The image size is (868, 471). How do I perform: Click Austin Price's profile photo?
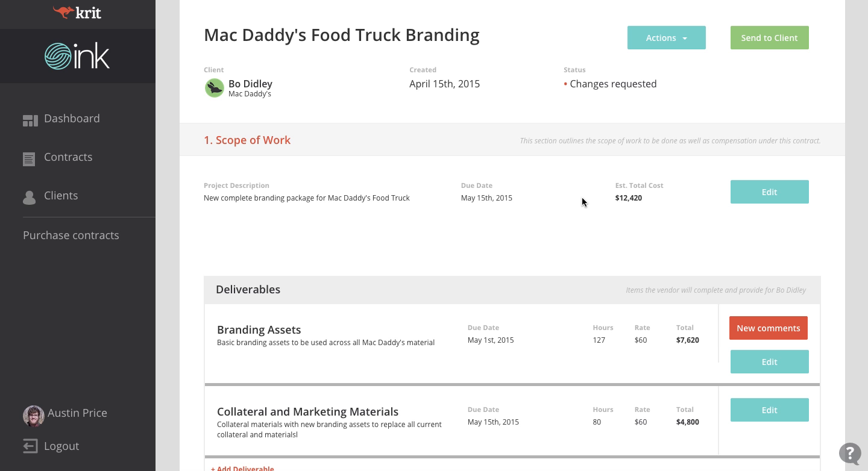tap(33, 416)
